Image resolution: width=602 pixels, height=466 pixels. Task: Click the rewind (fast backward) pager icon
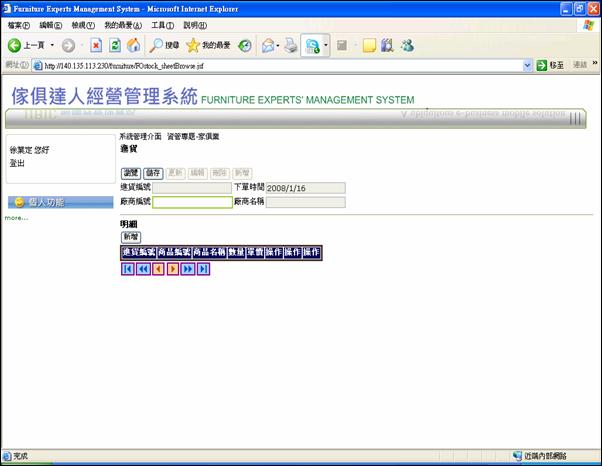click(x=143, y=269)
